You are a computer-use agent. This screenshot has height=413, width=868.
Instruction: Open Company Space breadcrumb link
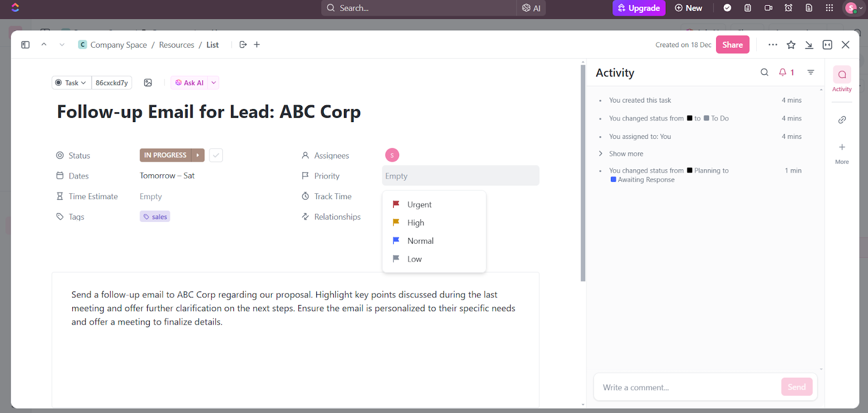click(x=113, y=45)
